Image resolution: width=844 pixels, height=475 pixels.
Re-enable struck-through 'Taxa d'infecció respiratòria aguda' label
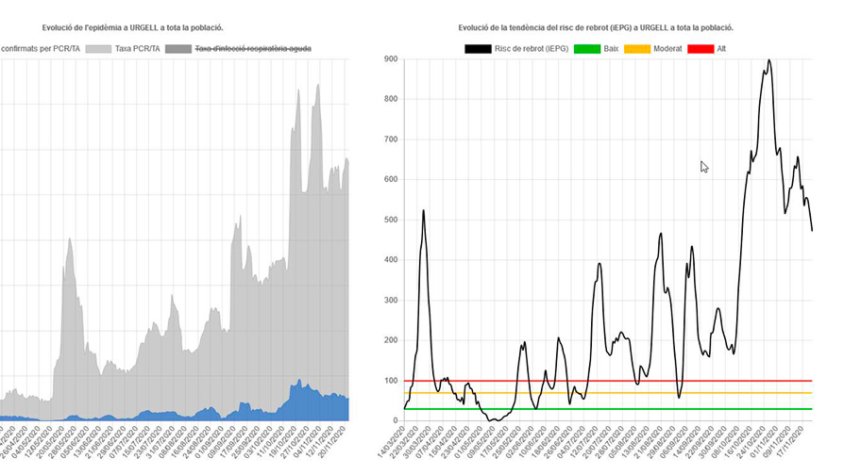(254, 48)
